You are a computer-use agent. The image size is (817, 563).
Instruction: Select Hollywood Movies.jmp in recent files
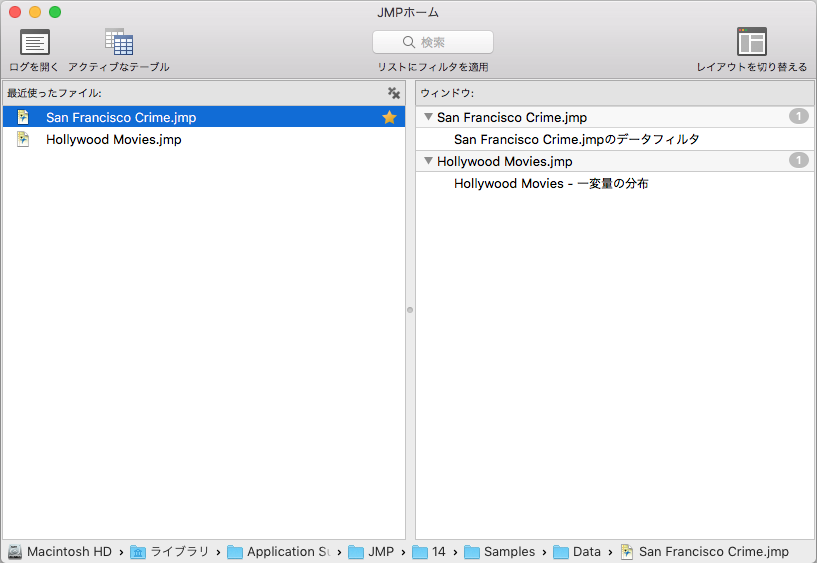[113, 140]
